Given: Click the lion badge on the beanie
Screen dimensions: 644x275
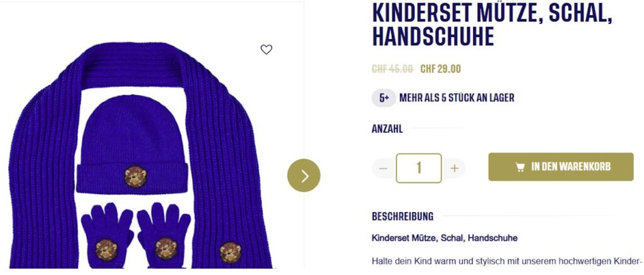Looking at the screenshot, I should tap(136, 176).
